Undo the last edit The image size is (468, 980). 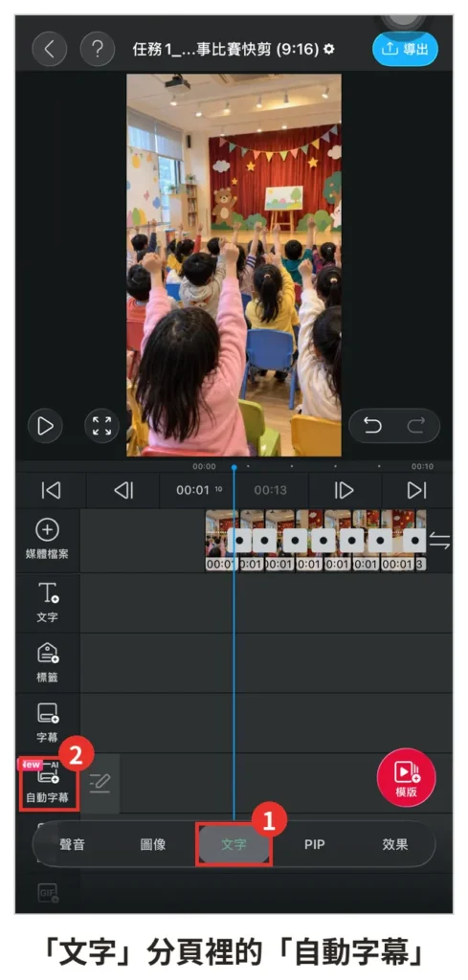[x=372, y=426]
